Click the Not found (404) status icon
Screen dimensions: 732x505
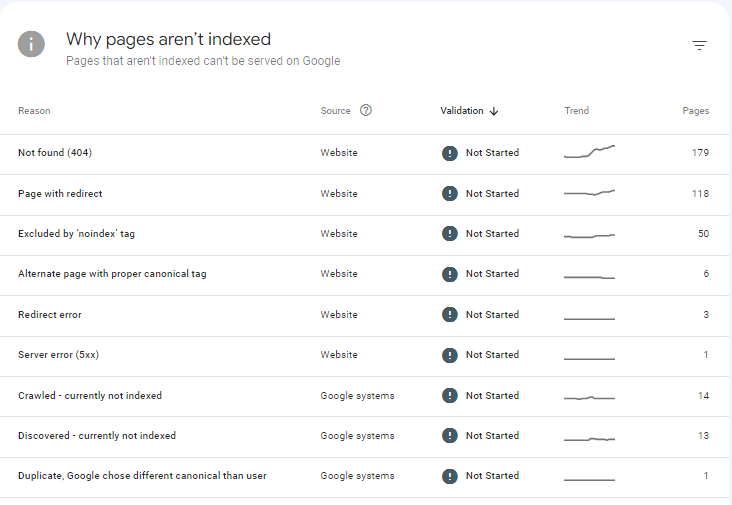[450, 153]
